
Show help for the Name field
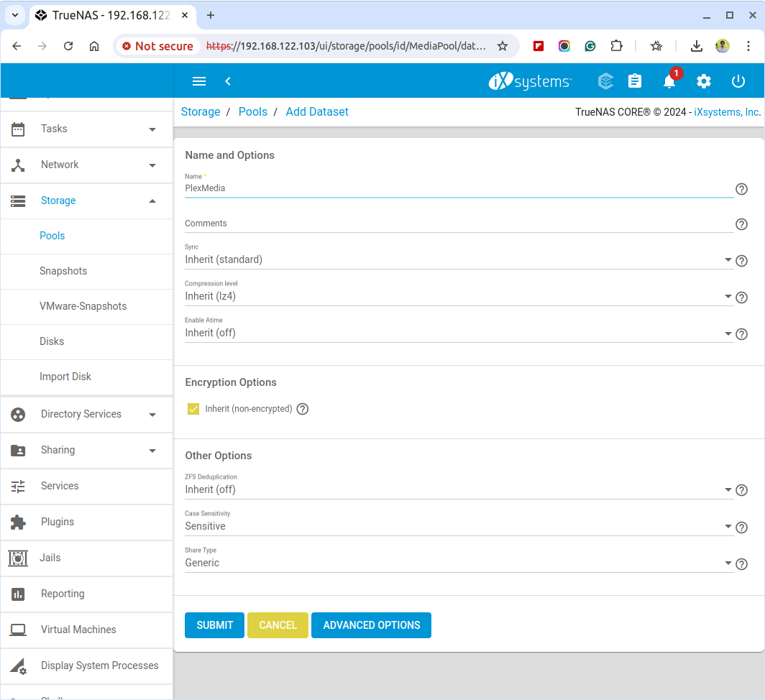(x=741, y=189)
